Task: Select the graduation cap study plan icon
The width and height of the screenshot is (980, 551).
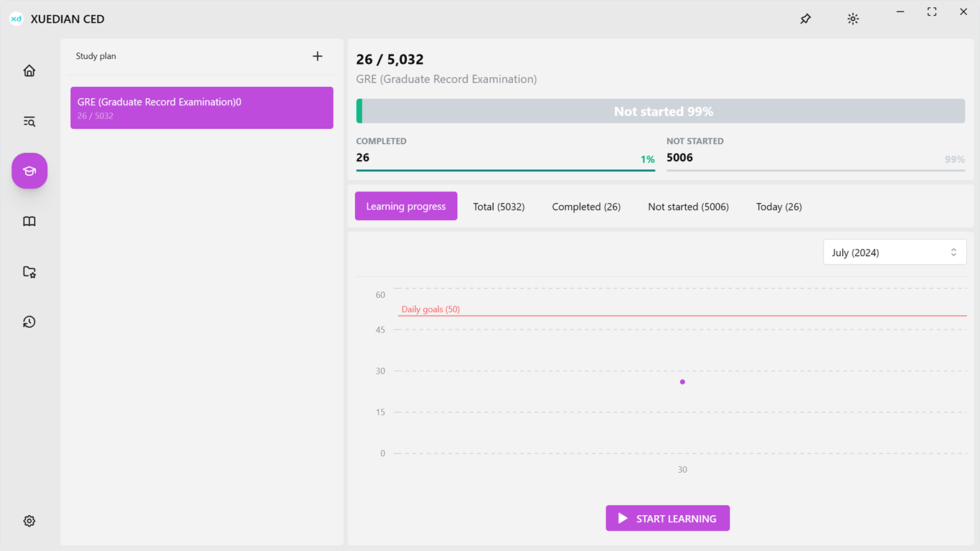Action: click(29, 171)
